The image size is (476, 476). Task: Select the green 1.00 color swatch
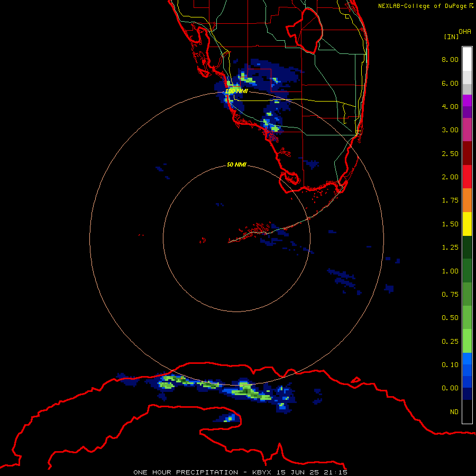click(x=467, y=271)
